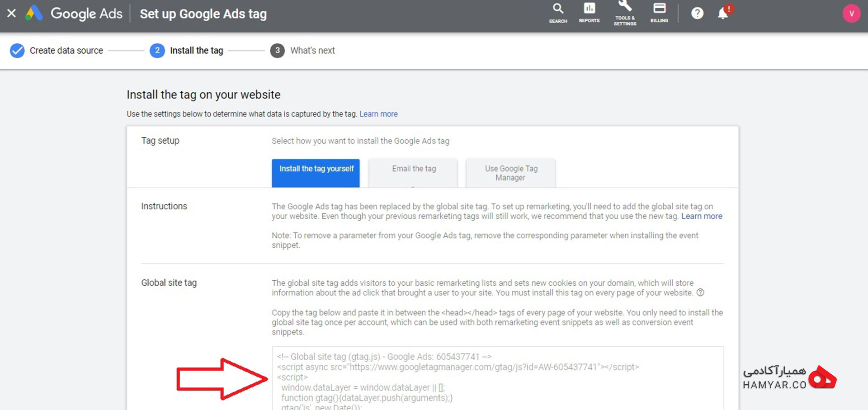Click the 'Install the tag on your website' heading
The image size is (868, 410).
click(x=203, y=94)
